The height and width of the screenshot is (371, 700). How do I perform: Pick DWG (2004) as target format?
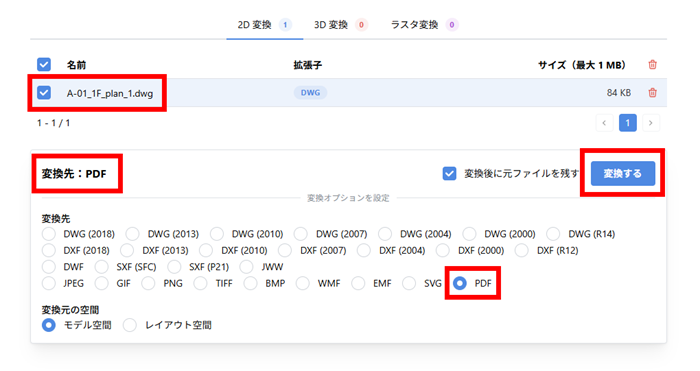point(385,234)
